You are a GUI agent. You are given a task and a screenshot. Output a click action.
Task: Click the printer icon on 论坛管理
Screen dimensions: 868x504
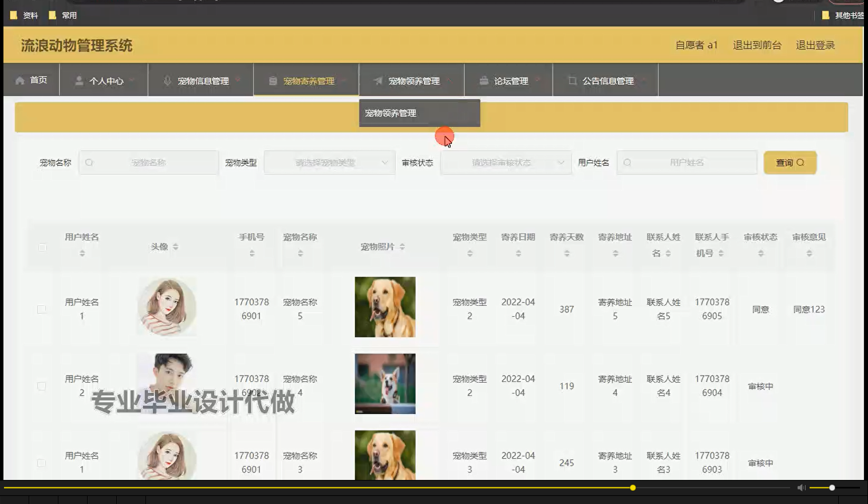484,80
